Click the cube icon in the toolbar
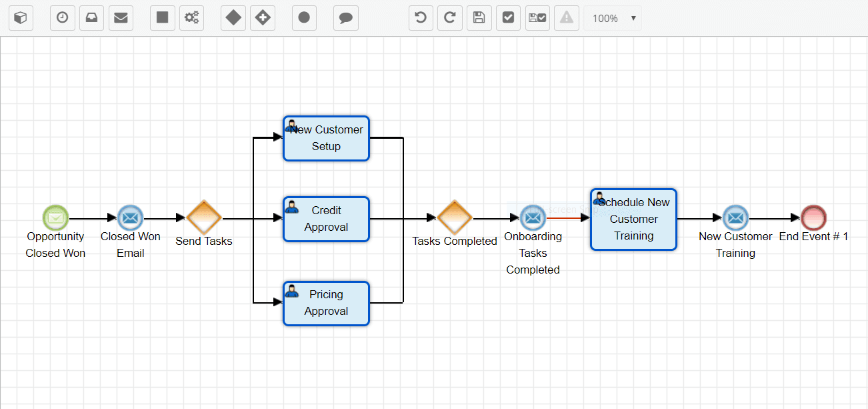Viewport: 868px width, 409px height. [21, 18]
